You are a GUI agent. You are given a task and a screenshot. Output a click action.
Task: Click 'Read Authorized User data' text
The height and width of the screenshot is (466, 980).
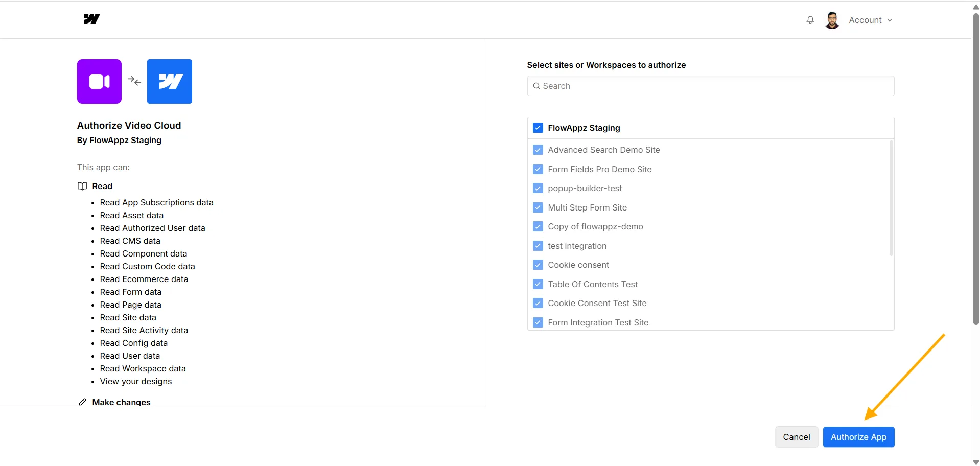pyautogui.click(x=153, y=228)
